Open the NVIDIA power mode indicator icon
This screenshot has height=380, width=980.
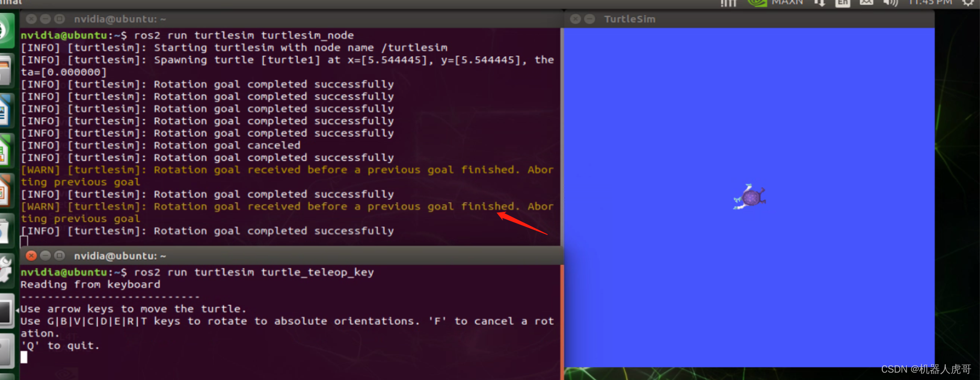coord(757,3)
